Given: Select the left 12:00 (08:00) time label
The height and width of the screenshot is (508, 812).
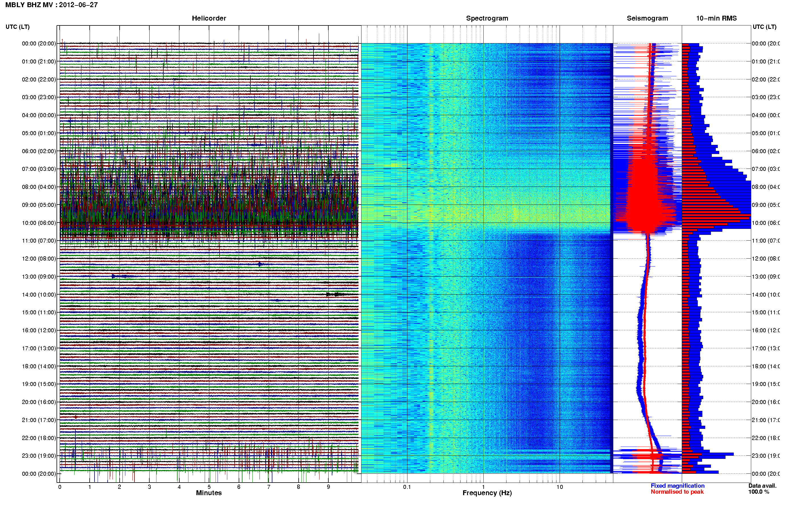Looking at the screenshot, I should pos(39,259).
